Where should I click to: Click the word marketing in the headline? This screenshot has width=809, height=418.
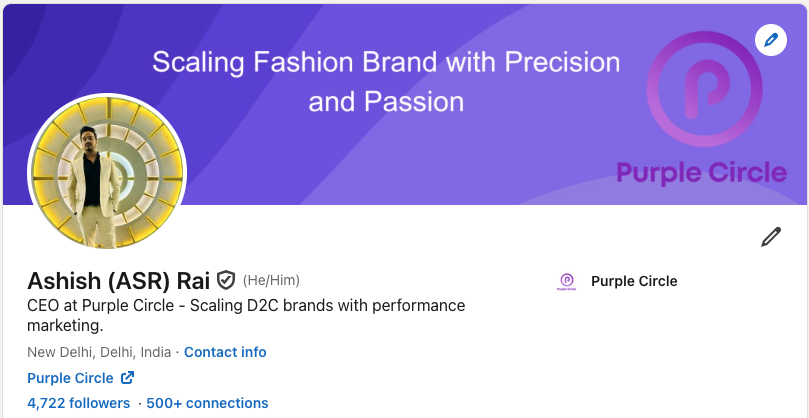[x=65, y=326]
